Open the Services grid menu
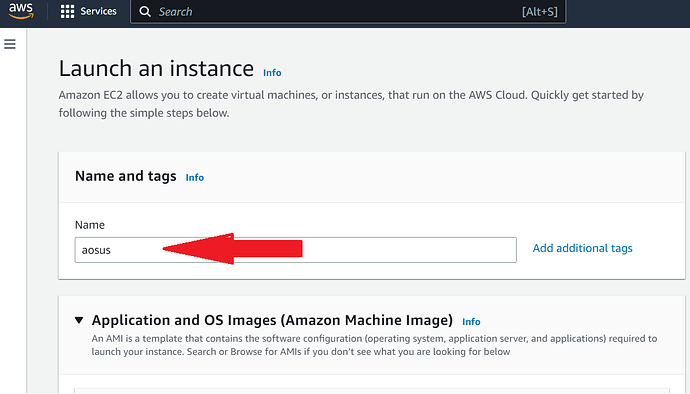690x394 pixels. pos(67,11)
